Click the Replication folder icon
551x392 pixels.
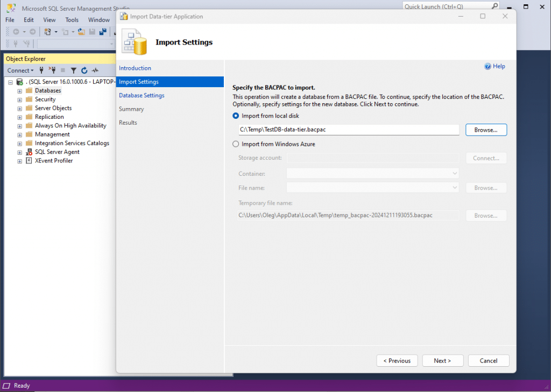(29, 117)
